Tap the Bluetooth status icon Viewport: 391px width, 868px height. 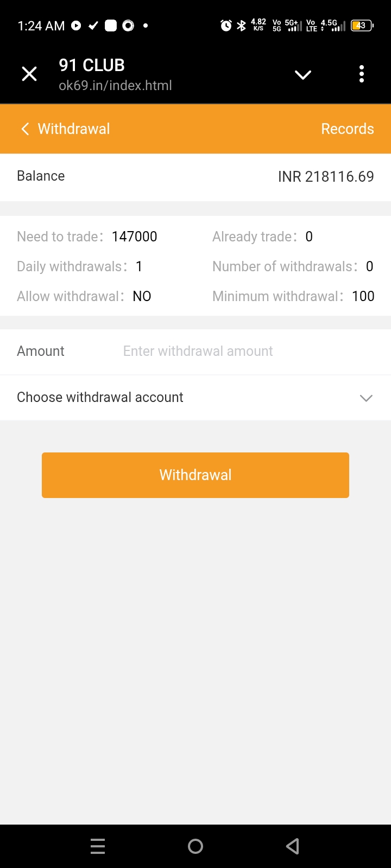click(x=241, y=25)
